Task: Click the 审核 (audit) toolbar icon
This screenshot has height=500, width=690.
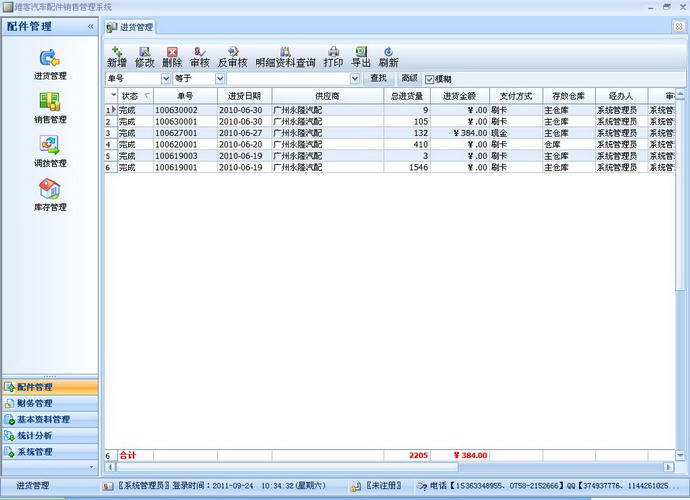Action: click(200, 58)
